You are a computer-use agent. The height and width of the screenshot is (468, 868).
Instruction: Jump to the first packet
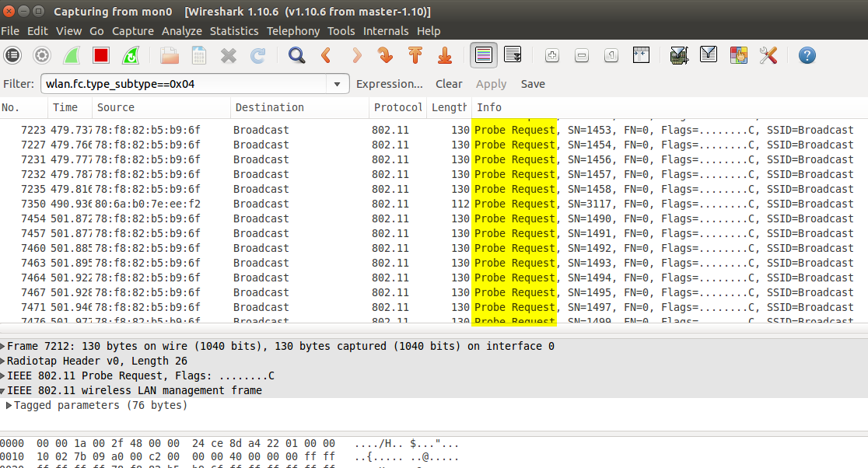pyautogui.click(x=415, y=55)
